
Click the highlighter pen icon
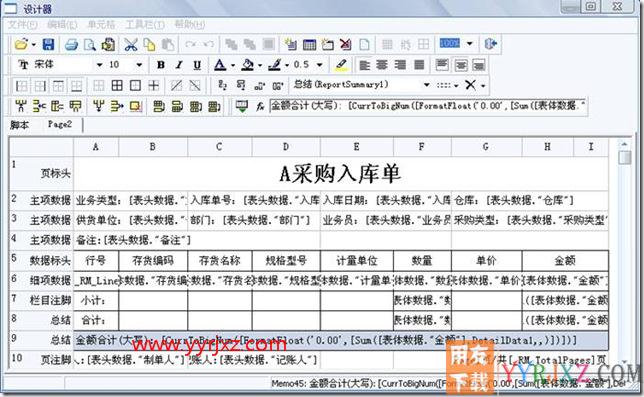tap(341, 64)
